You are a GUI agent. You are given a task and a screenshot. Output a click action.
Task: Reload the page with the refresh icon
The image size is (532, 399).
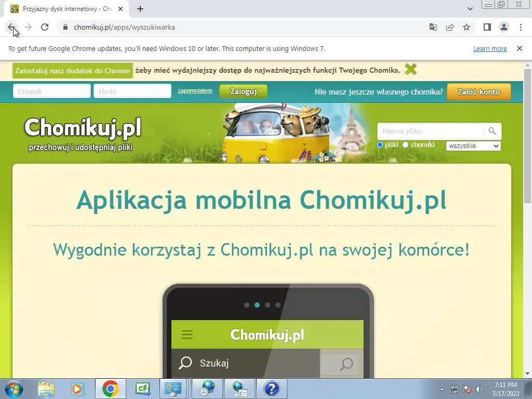(x=45, y=27)
